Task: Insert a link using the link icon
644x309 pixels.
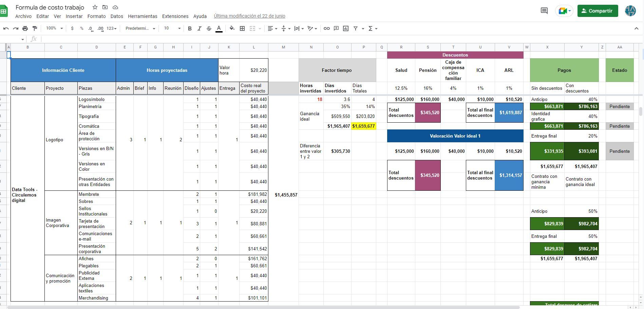Action: point(326,28)
